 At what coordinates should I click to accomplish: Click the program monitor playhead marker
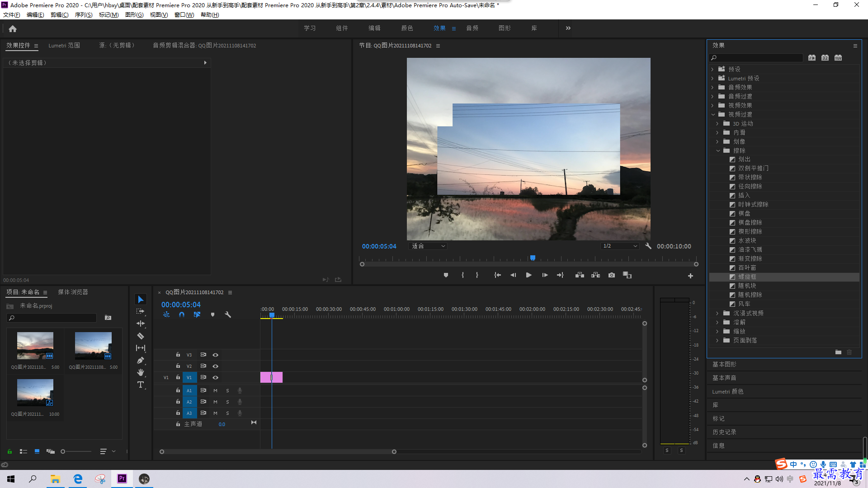tap(533, 258)
